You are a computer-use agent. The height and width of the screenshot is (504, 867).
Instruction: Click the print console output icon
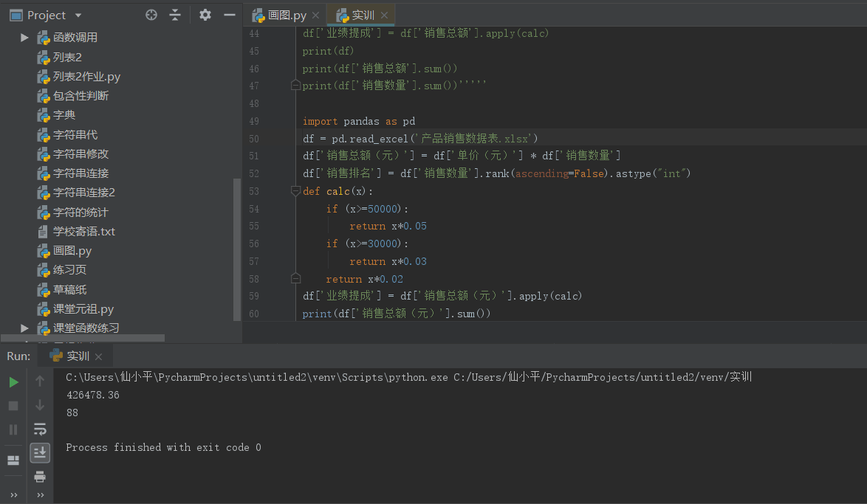coord(40,477)
